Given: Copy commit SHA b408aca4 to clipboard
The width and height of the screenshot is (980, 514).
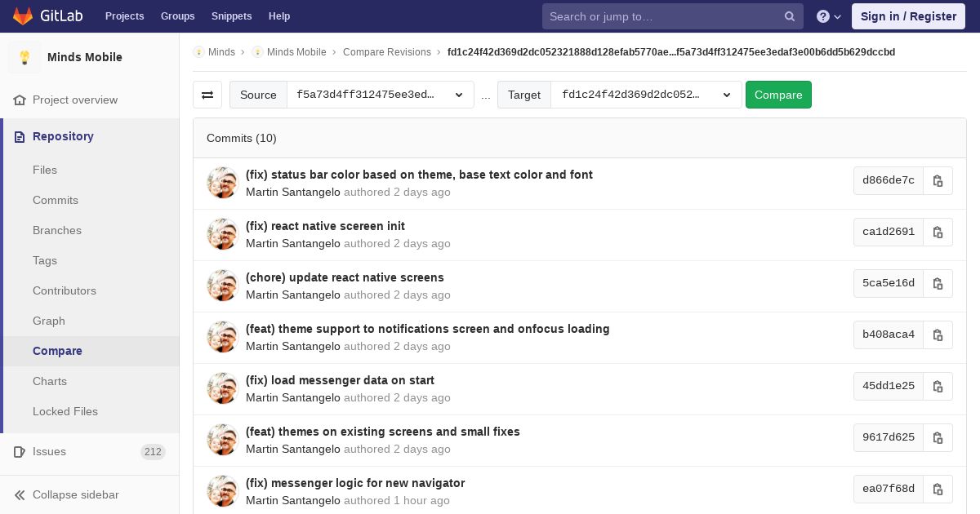Looking at the screenshot, I should [x=938, y=335].
